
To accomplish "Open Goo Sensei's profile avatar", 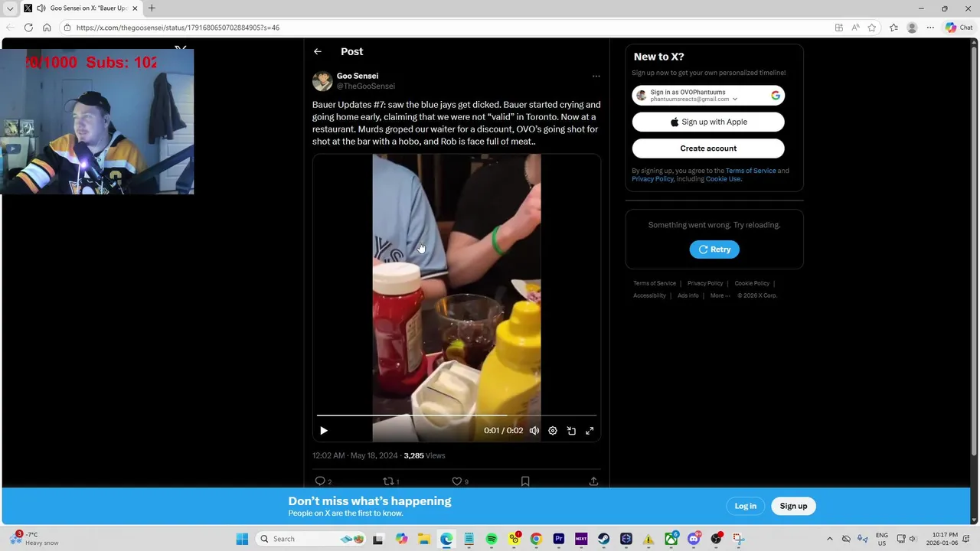I will pyautogui.click(x=322, y=81).
